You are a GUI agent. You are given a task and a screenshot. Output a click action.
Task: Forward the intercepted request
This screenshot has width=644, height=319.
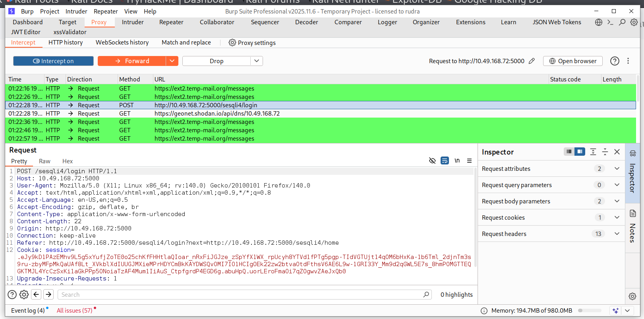pyautogui.click(x=132, y=61)
